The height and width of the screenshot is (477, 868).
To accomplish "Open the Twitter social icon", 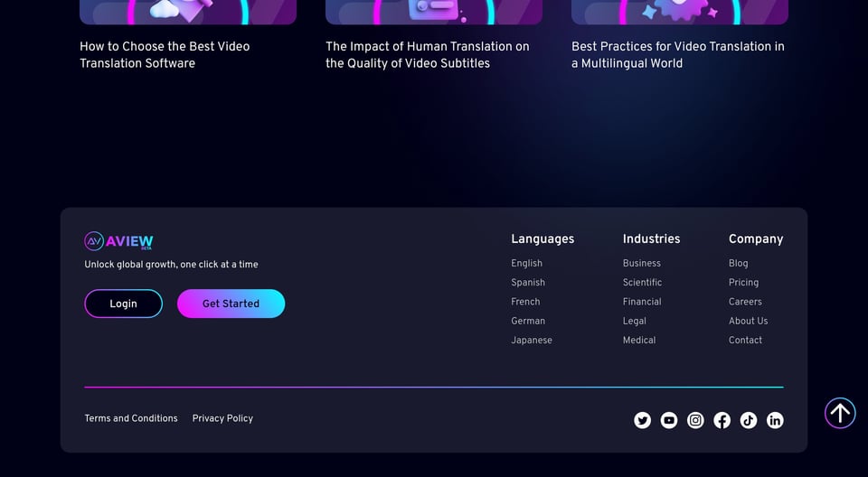I will click(x=642, y=421).
